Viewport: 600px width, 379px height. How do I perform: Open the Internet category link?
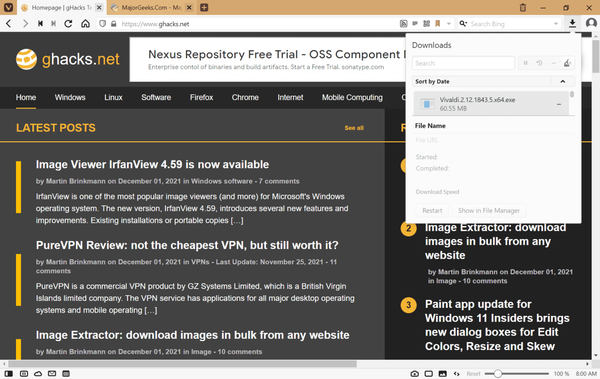click(x=290, y=97)
